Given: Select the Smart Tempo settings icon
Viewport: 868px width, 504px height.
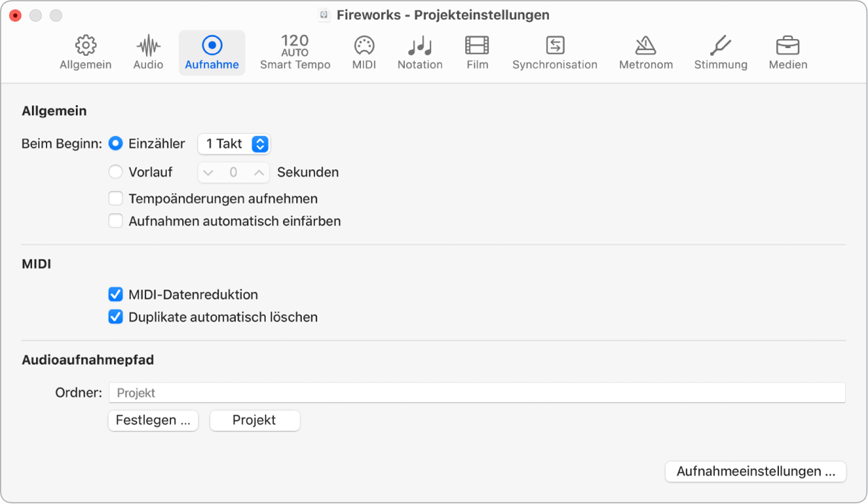Looking at the screenshot, I should click(x=295, y=52).
